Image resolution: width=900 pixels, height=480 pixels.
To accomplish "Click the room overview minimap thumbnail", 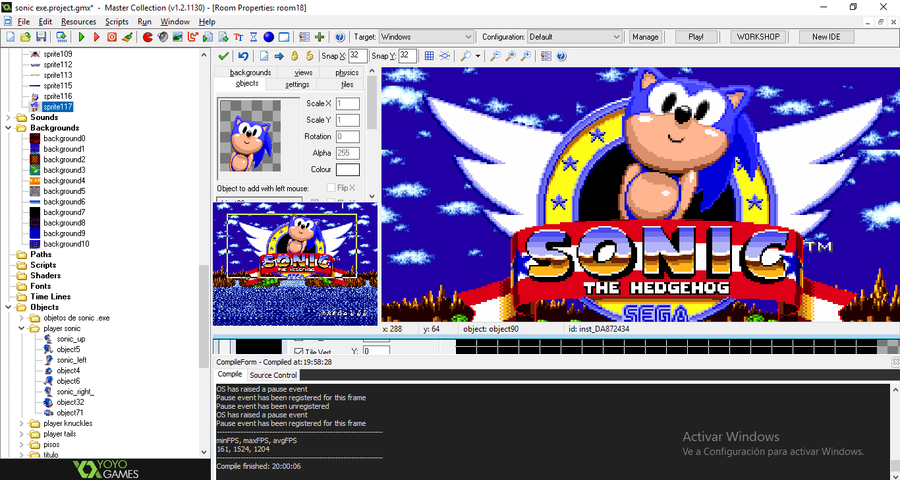I will [x=295, y=264].
